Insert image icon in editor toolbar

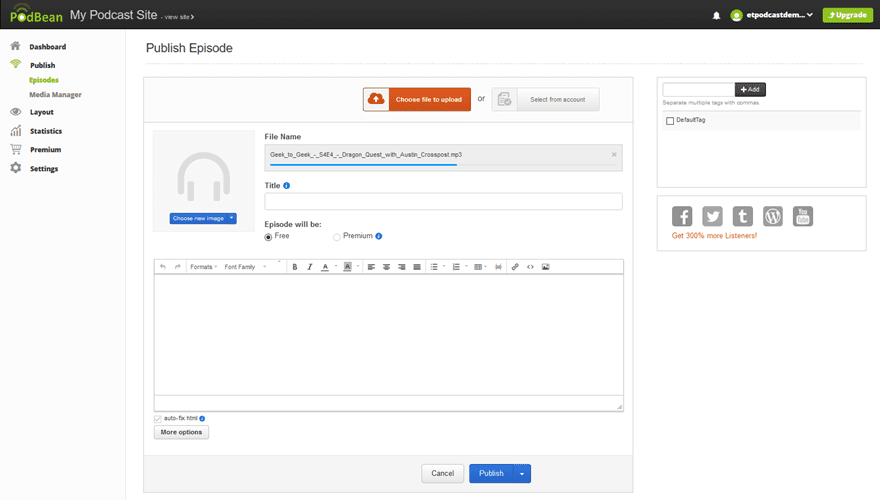tap(546, 267)
